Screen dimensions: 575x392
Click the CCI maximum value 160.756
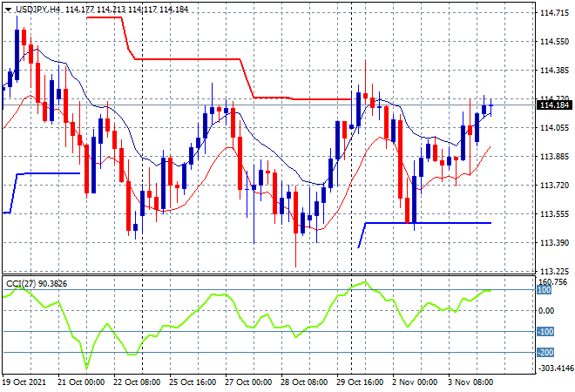(552, 282)
